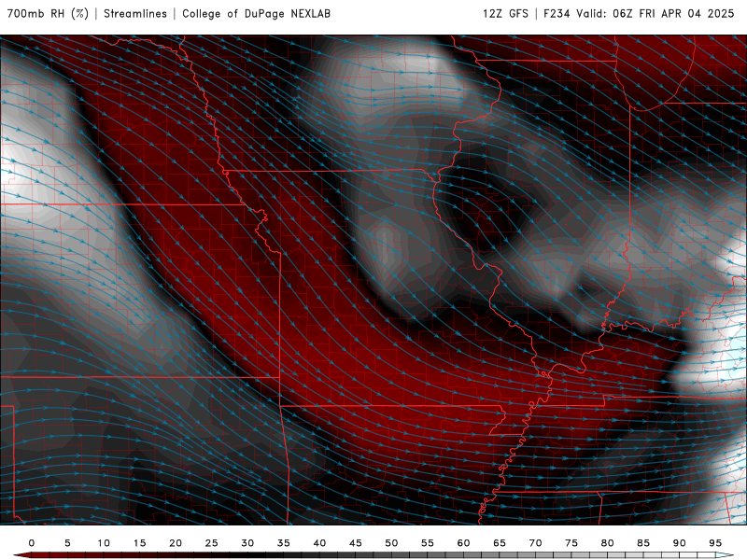
Task: Click the "15" color scale value
Action: point(139,543)
